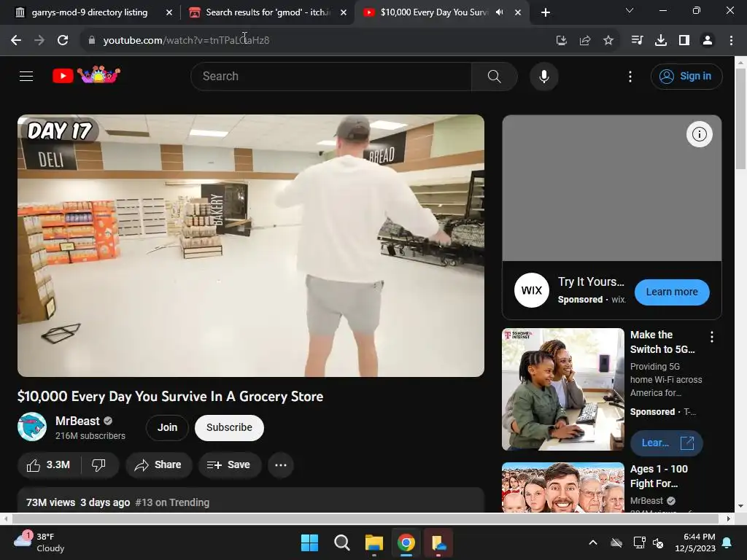Open more actions ellipsis under video
This screenshot has width=747, height=560.
281,464
